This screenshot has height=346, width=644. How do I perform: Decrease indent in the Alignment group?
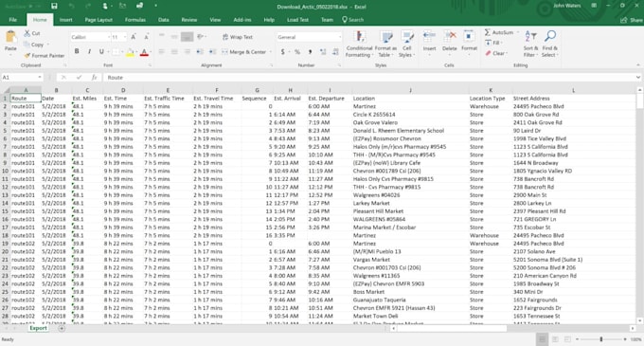pyautogui.click(x=200, y=52)
